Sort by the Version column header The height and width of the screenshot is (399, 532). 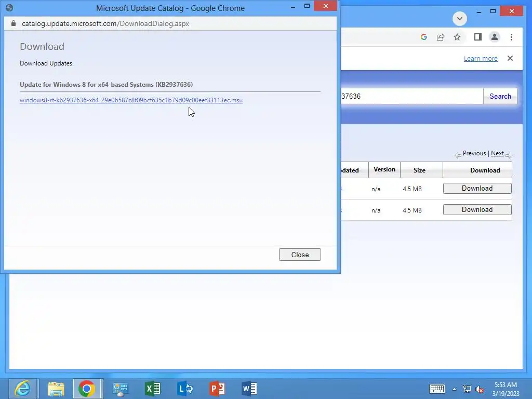(384, 169)
